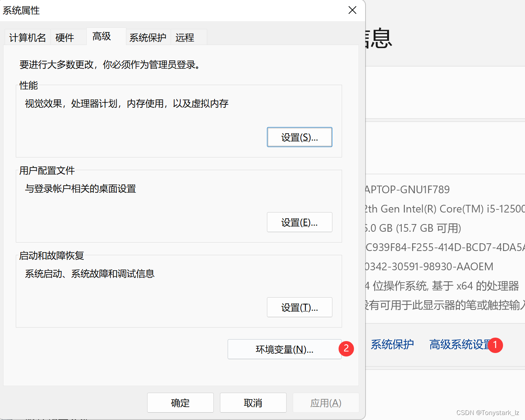The height and width of the screenshot is (420, 525).
Task: Go to the 系统保护 tab
Action: 148,37
